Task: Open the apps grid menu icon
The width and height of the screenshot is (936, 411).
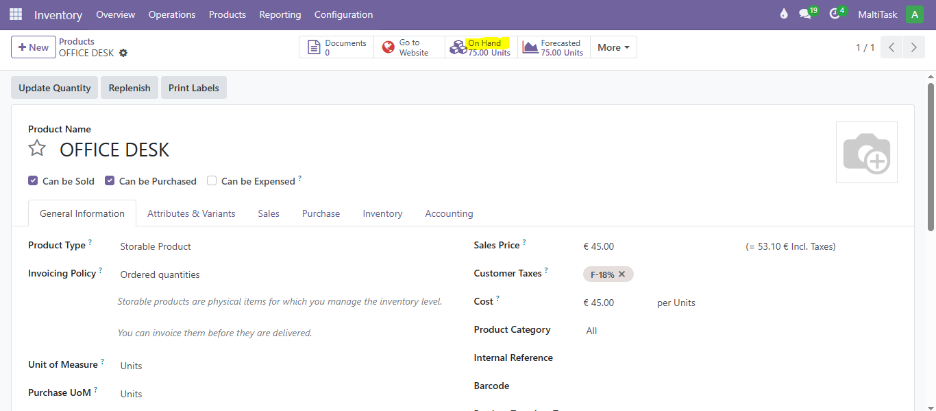Action: point(16,15)
